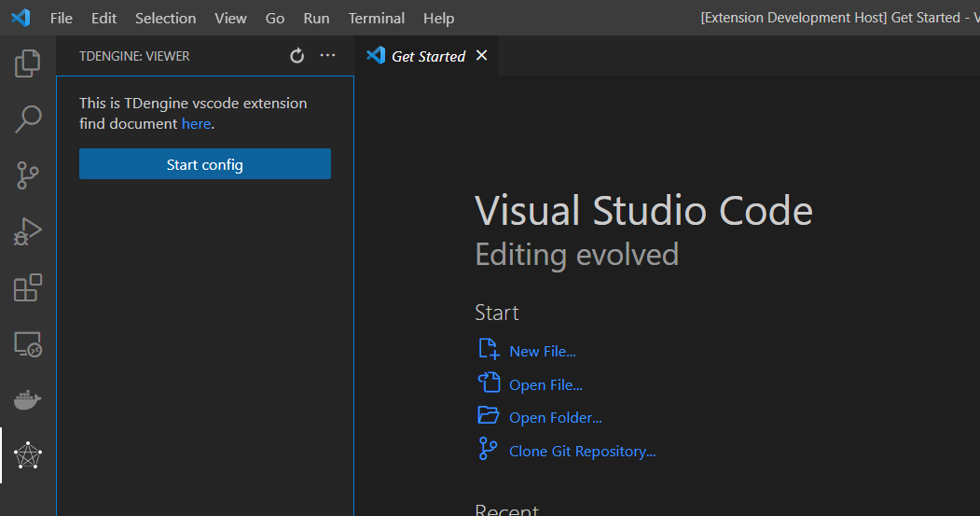Open the Explorer view in activity bar
The width and height of the screenshot is (980, 516).
(x=28, y=63)
